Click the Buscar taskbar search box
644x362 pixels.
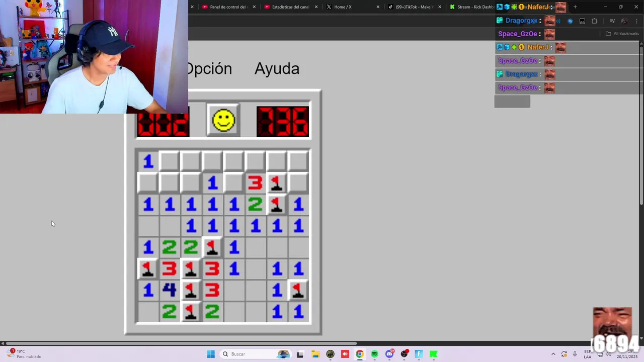(x=257, y=354)
